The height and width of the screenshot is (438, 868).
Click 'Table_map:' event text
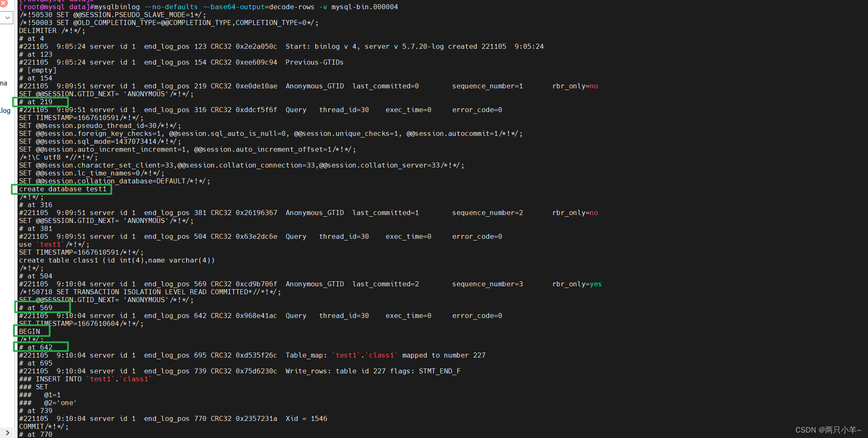(307, 355)
